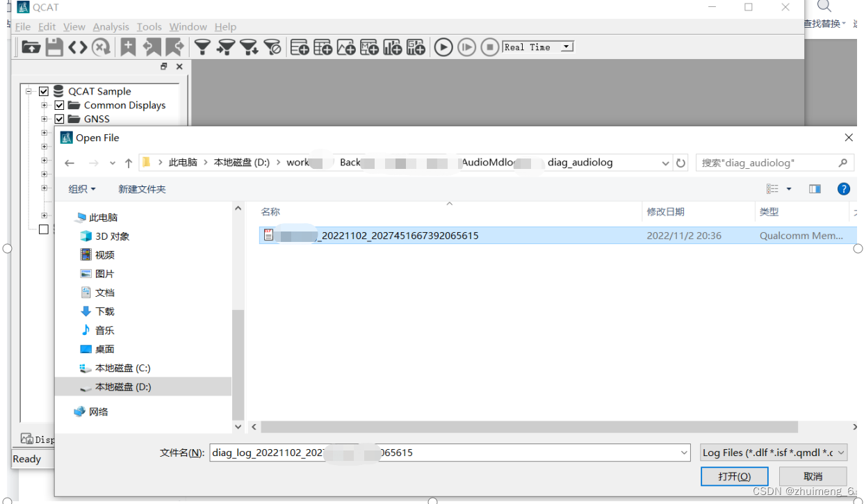Click the add display icon marked M
This screenshot has width=864, height=504.
pos(369,47)
